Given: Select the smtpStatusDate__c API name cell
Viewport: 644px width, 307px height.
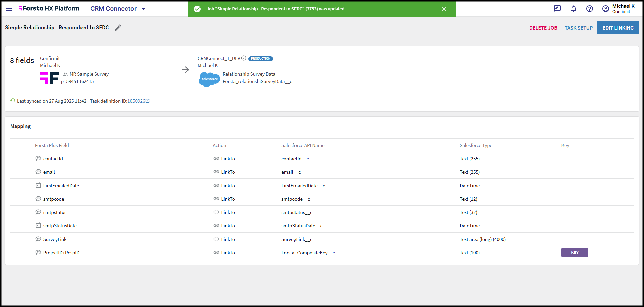Looking at the screenshot, I should coord(302,226).
